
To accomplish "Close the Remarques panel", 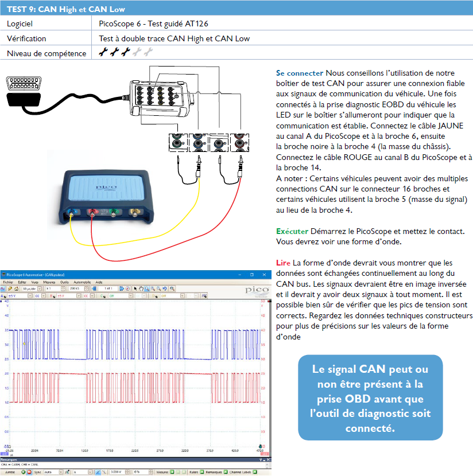I will (x=268, y=459).
